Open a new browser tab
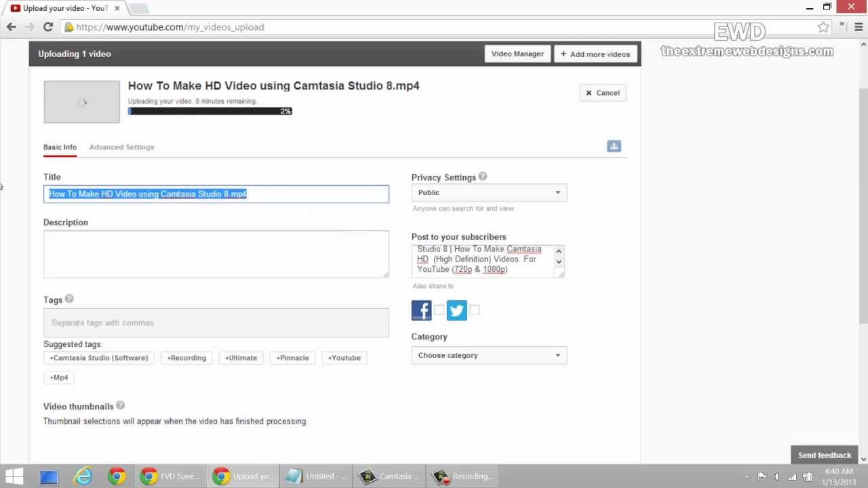868x488 pixels. tap(139, 8)
